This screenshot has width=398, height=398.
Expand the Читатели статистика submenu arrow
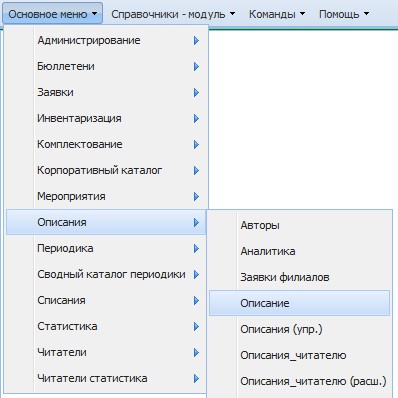(196, 379)
